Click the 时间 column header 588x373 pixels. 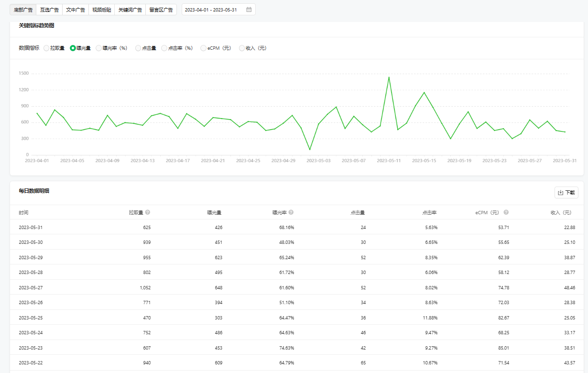coord(23,212)
